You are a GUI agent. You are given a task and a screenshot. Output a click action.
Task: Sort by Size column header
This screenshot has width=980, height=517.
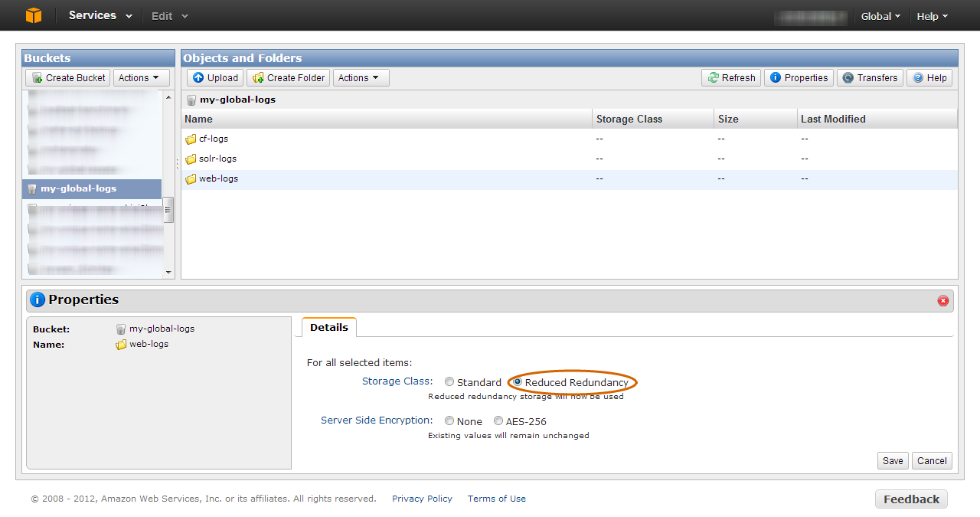(755, 119)
